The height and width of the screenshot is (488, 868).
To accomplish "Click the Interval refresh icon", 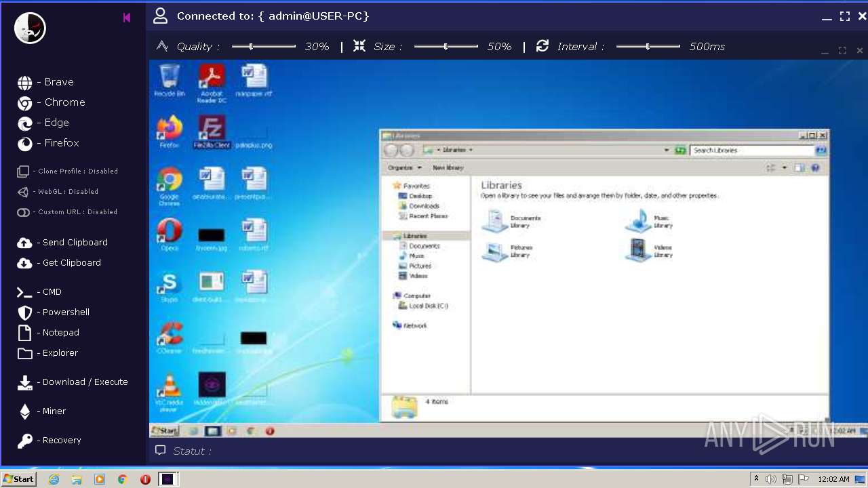I will (542, 46).
